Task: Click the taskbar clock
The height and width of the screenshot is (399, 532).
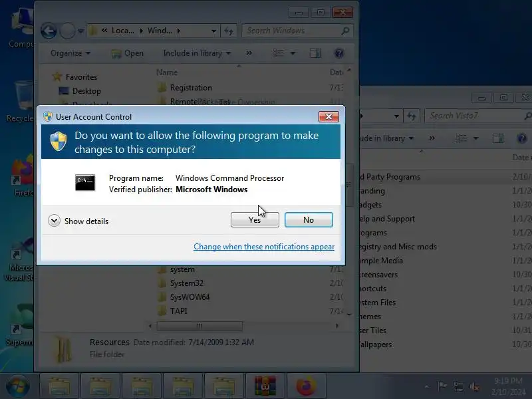Action: coord(508,386)
